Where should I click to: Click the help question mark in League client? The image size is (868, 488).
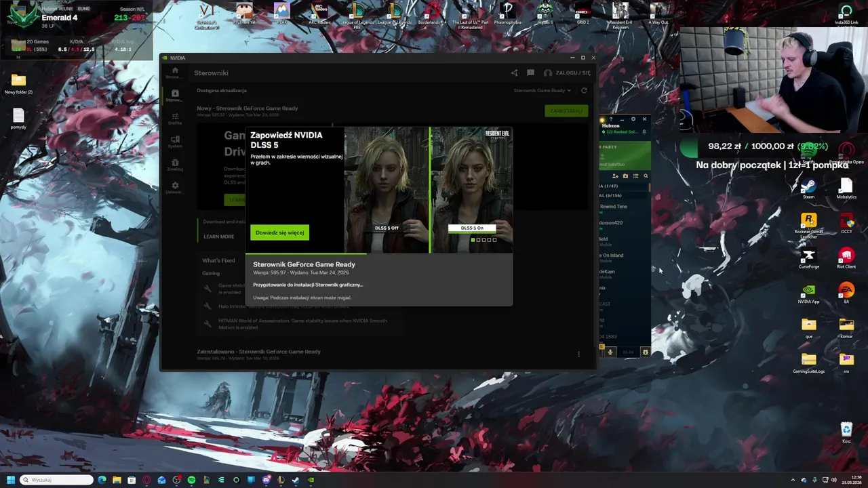pyautogui.click(x=611, y=119)
